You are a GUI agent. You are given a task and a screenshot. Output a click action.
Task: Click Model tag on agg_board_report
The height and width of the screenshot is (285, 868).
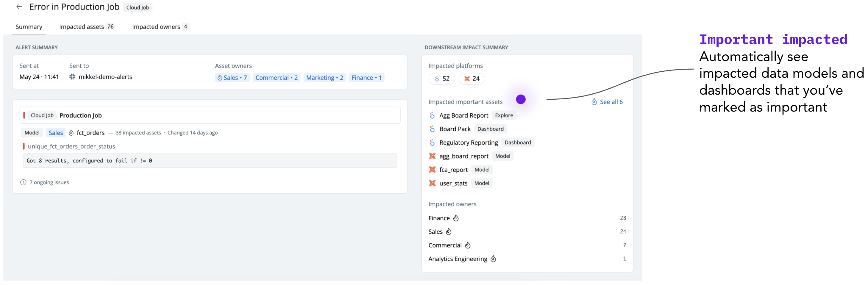click(502, 156)
